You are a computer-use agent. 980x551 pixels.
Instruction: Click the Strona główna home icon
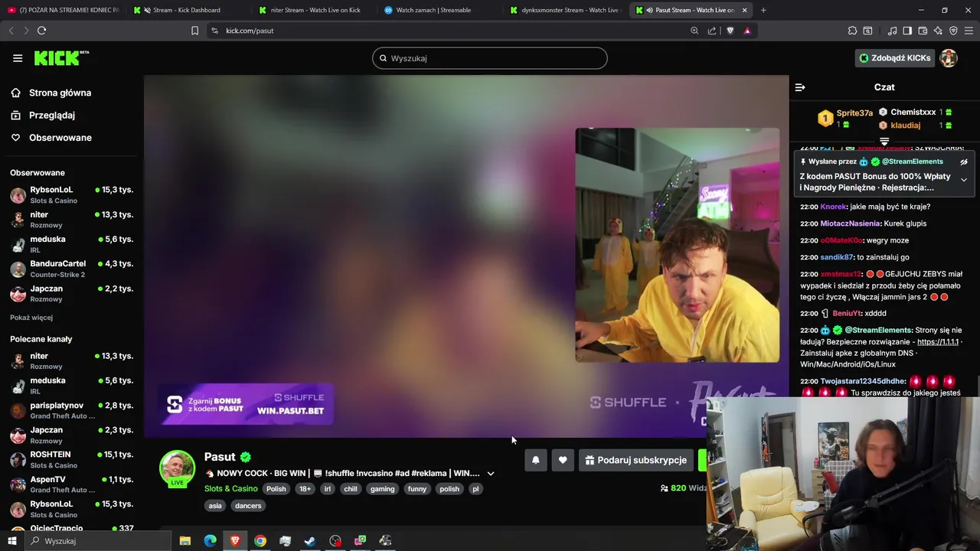(x=15, y=93)
